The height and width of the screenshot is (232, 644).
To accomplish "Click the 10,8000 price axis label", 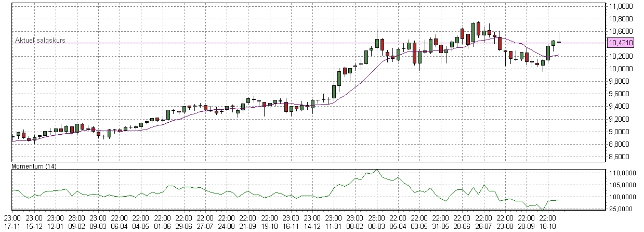I will pyautogui.click(x=621, y=19).
